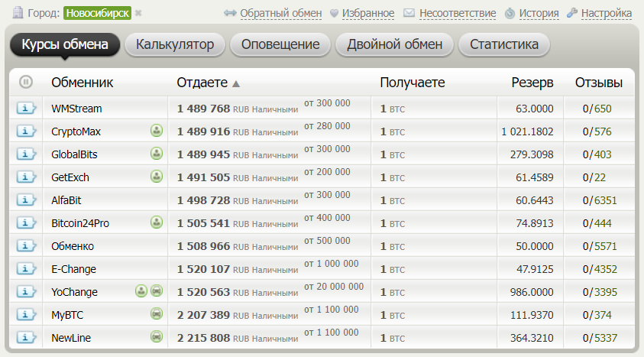Open info icon in GlobalBits row
The height and width of the screenshot is (357, 644).
click(x=26, y=154)
